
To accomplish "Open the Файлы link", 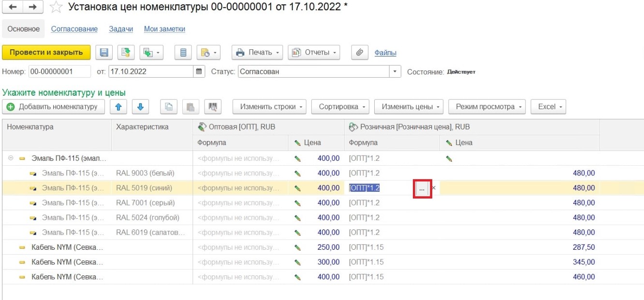I will pos(385,53).
